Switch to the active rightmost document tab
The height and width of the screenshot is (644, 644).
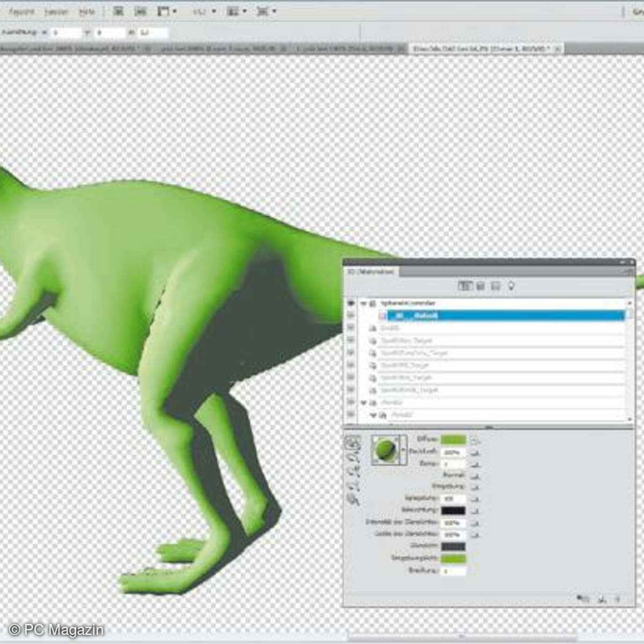click(480, 48)
